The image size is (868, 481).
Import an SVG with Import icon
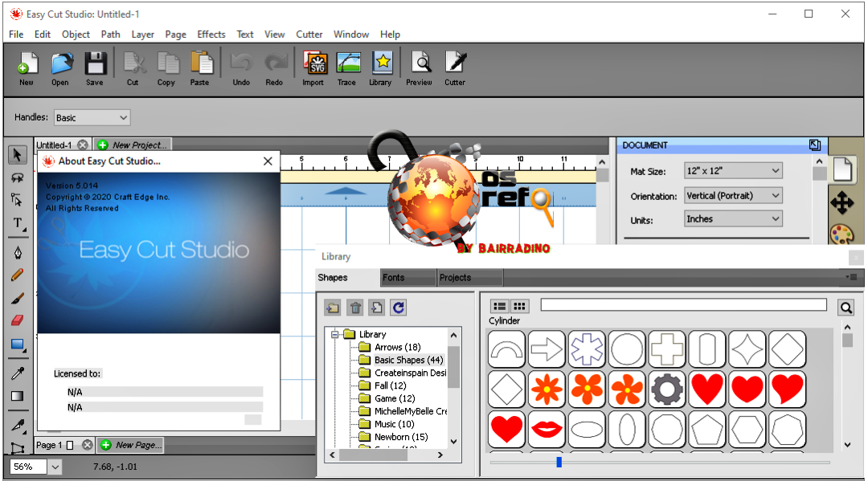(x=314, y=68)
